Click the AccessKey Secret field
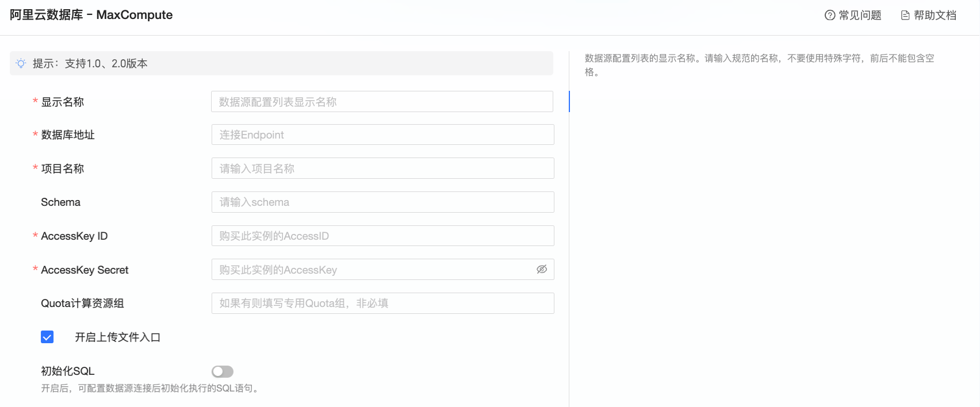 click(x=383, y=270)
